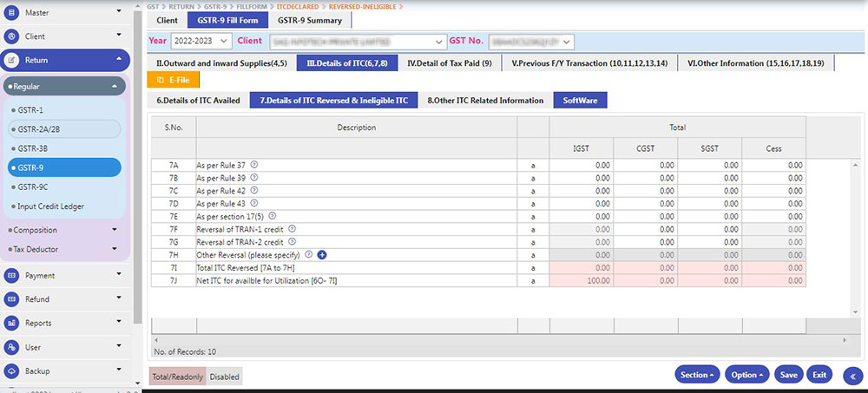Open the GST No. dropdown
The height and width of the screenshot is (393, 868).
click(x=531, y=41)
